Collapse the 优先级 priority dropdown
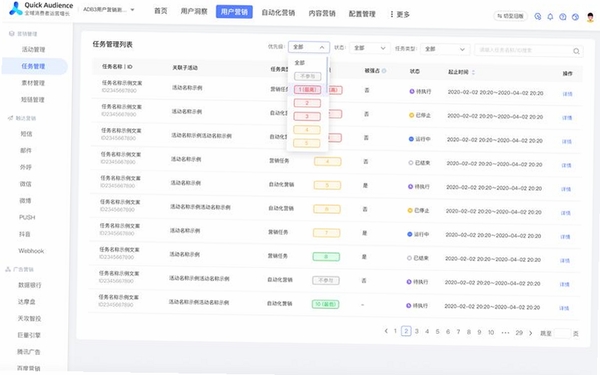Screen dimensions: 600x375 click(309, 47)
